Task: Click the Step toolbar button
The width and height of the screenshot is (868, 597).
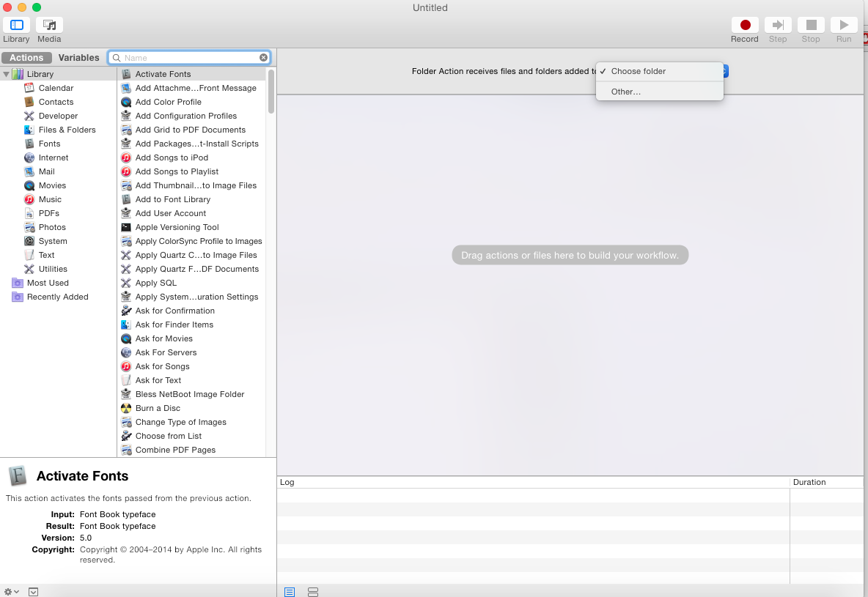Action: coord(778,25)
